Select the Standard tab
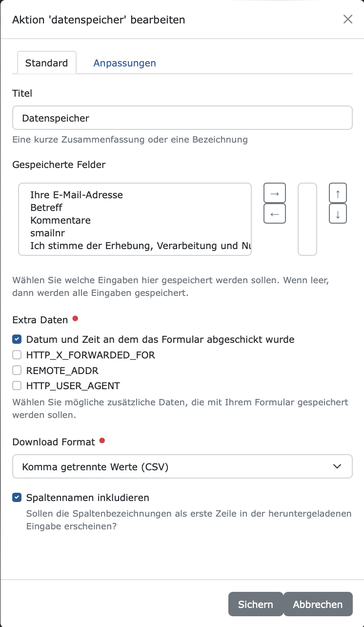This screenshot has height=627, width=364. (x=46, y=63)
